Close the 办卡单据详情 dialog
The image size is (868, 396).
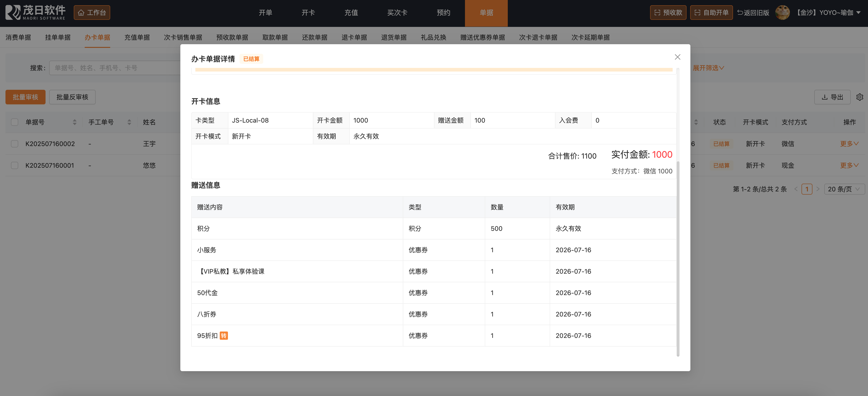[677, 57]
